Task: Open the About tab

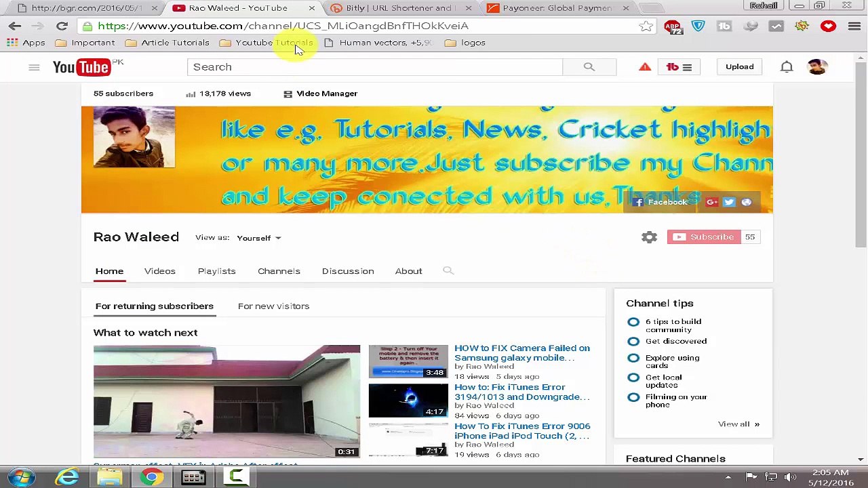Action: coord(408,271)
